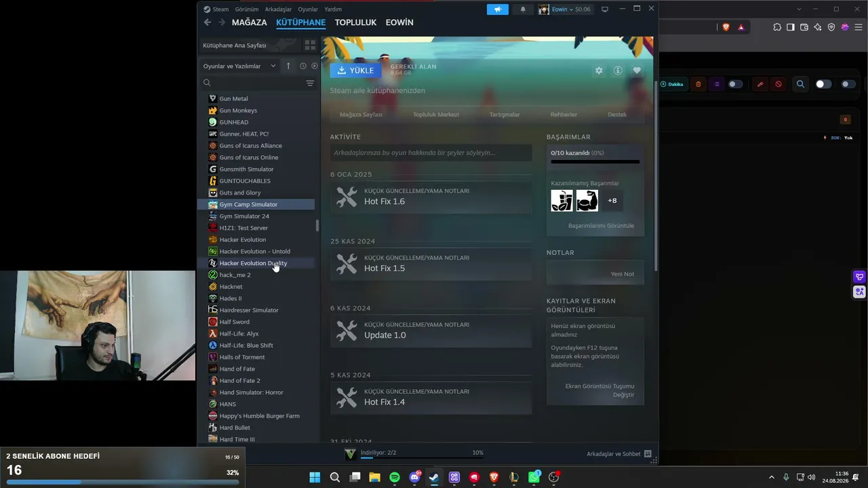This screenshot has height=488, width=868.
Task: Open the Arkadaşlar menu
Action: pos(278,9)
